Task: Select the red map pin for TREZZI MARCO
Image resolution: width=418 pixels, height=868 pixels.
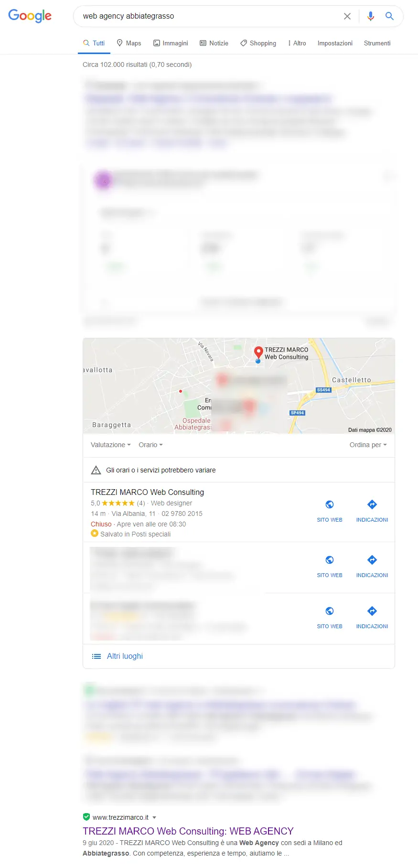Action: point(258,353)
